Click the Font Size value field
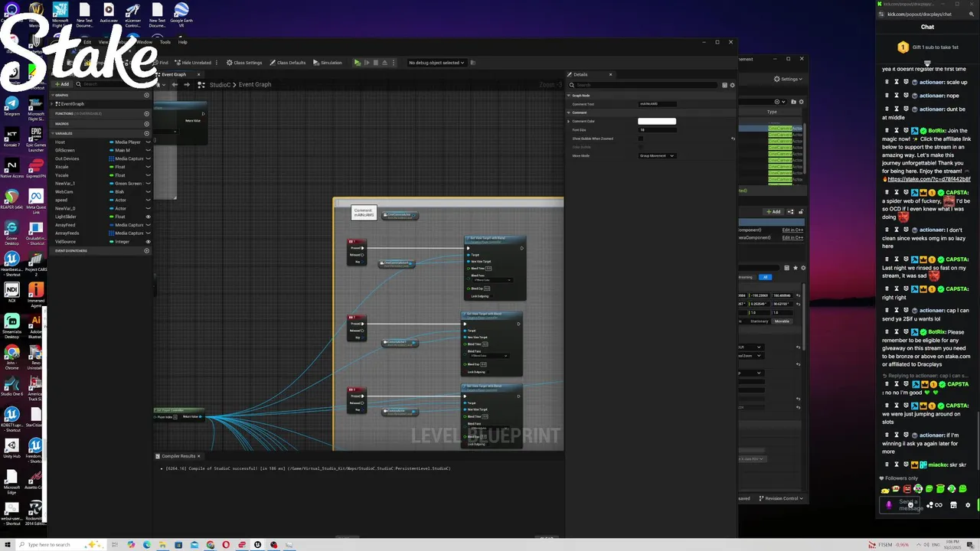 click(x=657, y=130)
